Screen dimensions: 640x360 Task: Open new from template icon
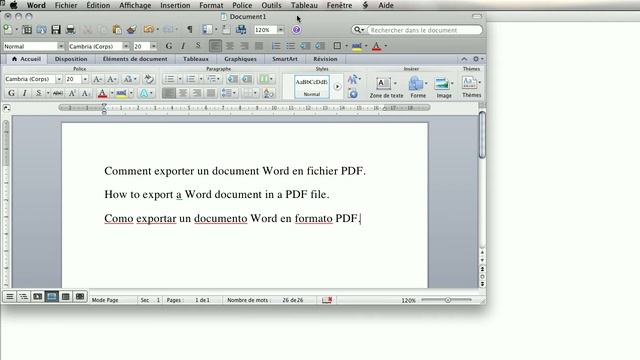tap(27, 29)
